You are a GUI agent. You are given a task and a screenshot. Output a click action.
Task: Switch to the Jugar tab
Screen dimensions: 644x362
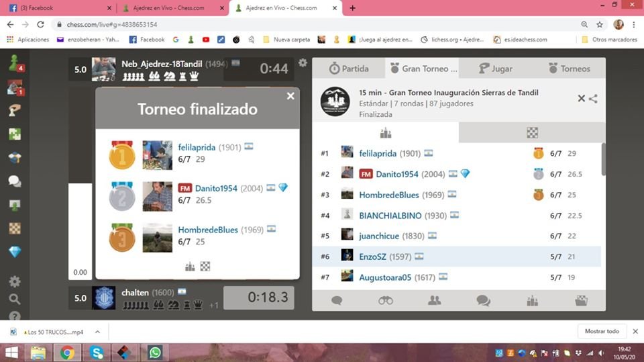point(495,69)
